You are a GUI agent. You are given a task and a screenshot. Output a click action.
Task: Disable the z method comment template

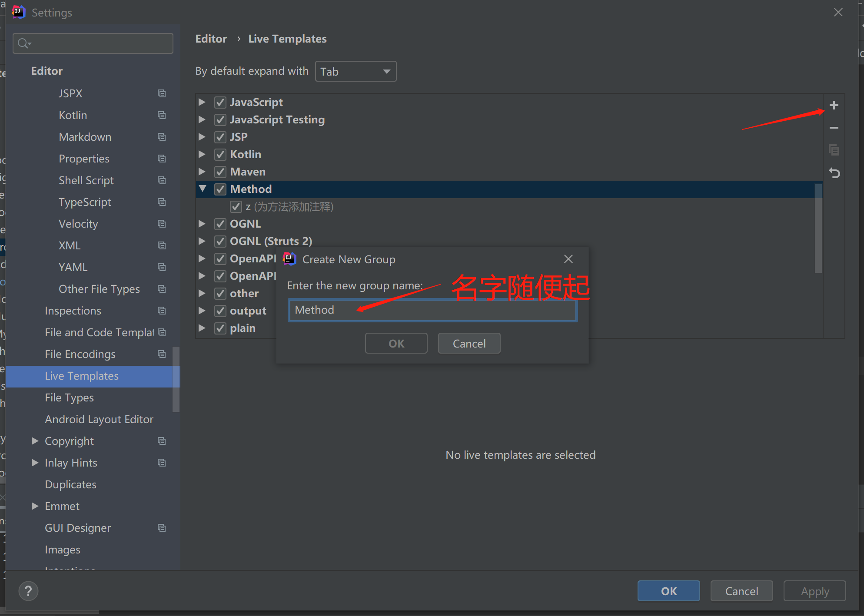[x=236, y=206]
